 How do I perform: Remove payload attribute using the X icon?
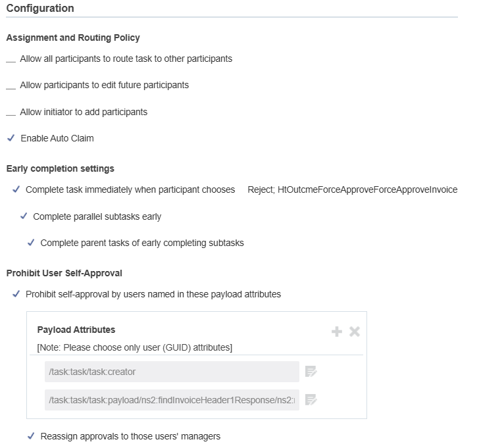tap(355, 332)
